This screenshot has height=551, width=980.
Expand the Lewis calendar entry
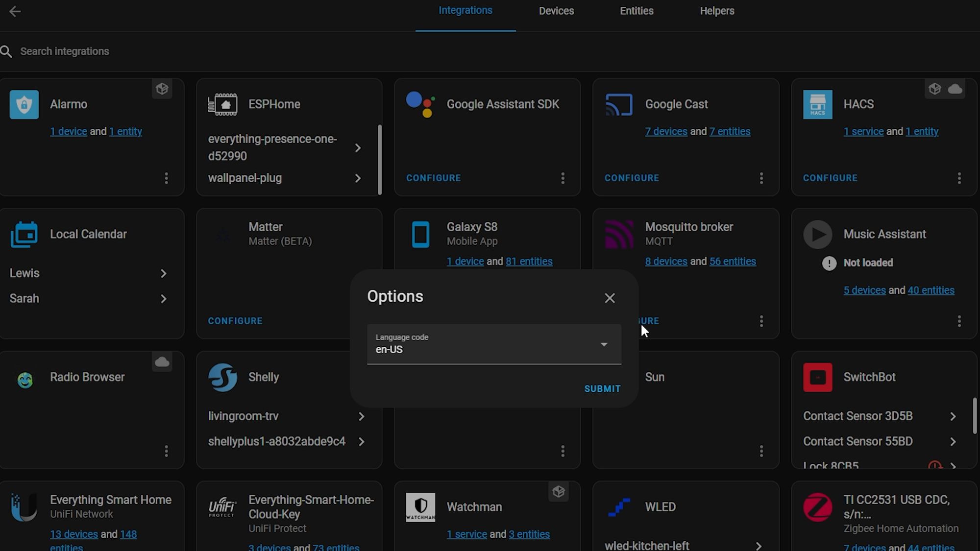point(164,273)
